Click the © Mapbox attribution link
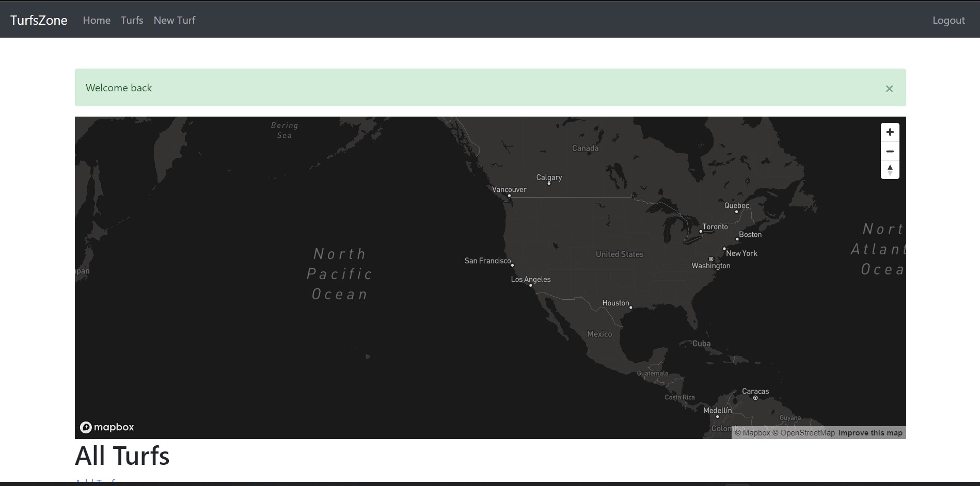The image size is (980, 486). pyautogui.click(x=752, y=433)
